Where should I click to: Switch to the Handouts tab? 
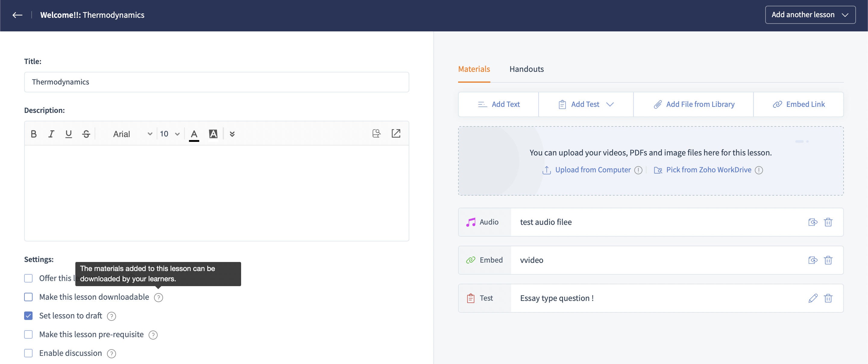tap(526, 69)
